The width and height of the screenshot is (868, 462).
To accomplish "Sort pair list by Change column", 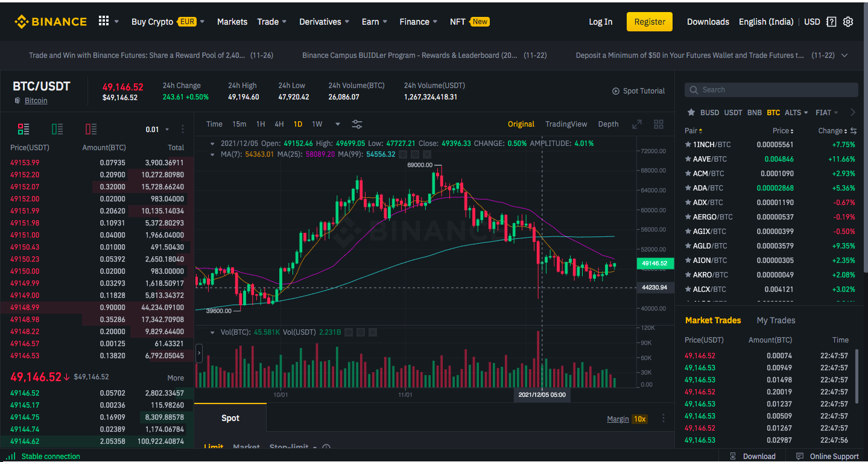I will coord(832,131).
